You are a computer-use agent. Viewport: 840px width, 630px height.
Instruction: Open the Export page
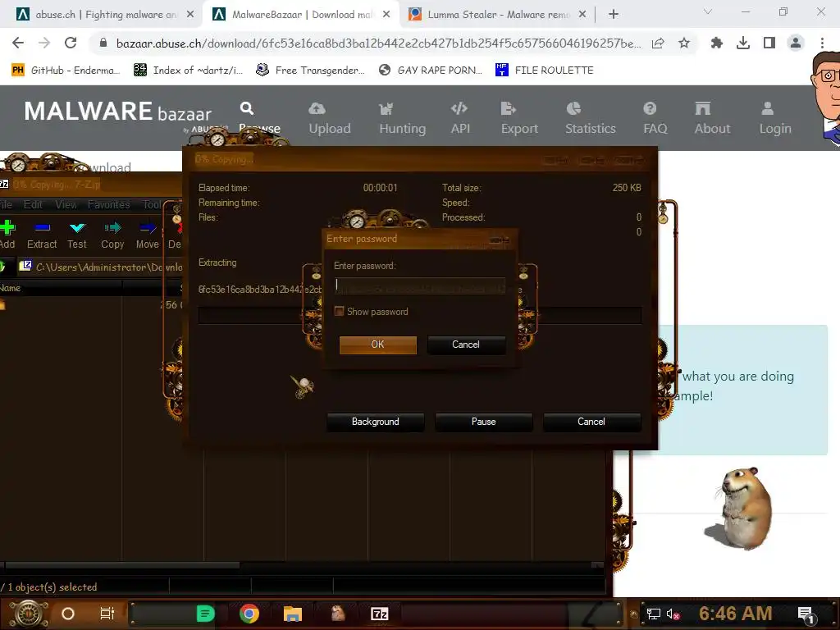tap(519, 118)
